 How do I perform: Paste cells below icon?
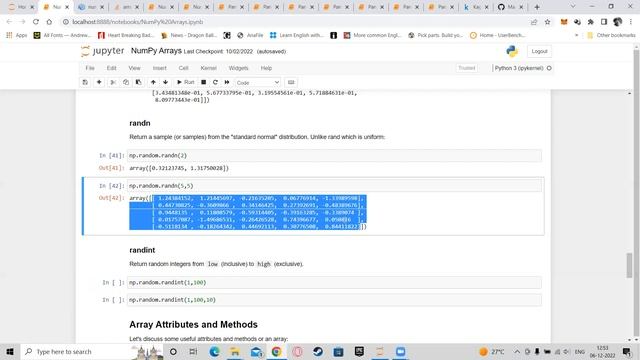138,82
